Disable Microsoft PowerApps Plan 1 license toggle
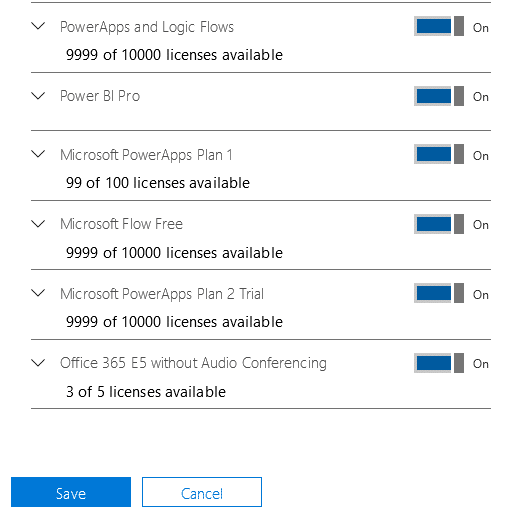Image resolution: width=511 pixels, height=529 pixels. [439, 154]
